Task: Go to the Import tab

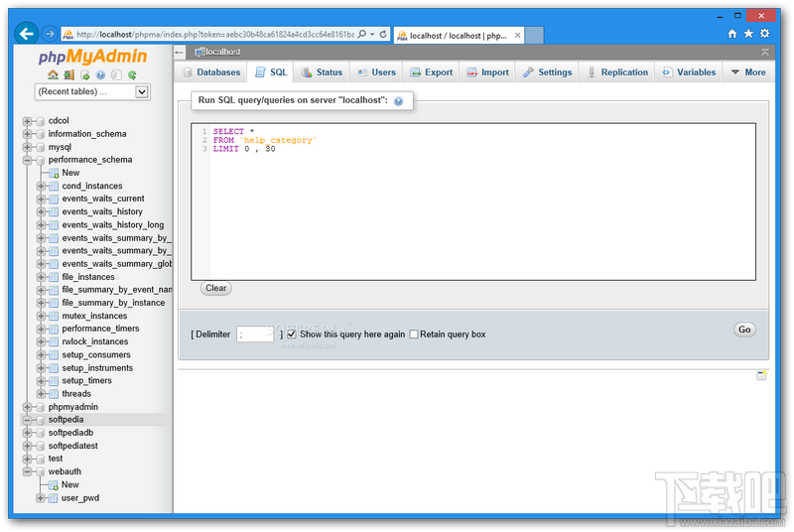Action: 487,72
